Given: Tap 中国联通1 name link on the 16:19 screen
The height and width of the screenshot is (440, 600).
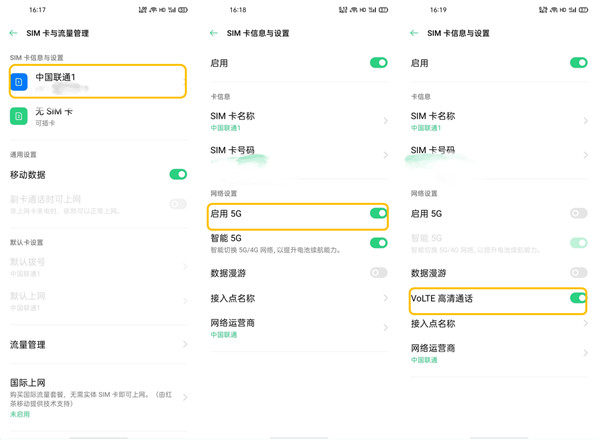Looking at the screenshot, I should [426, 129].
